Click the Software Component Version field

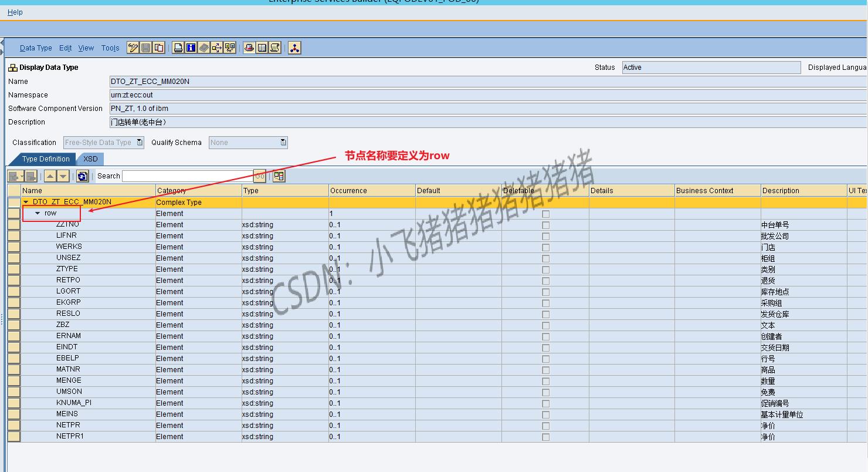coord(488,109)
